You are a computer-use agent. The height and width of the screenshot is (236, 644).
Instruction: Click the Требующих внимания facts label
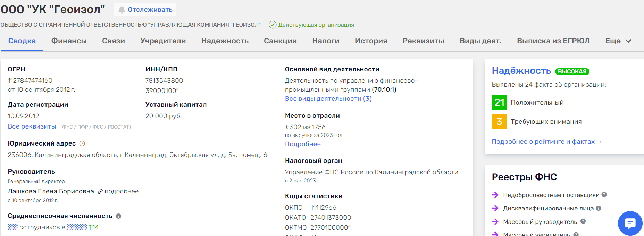pos(546,122)
